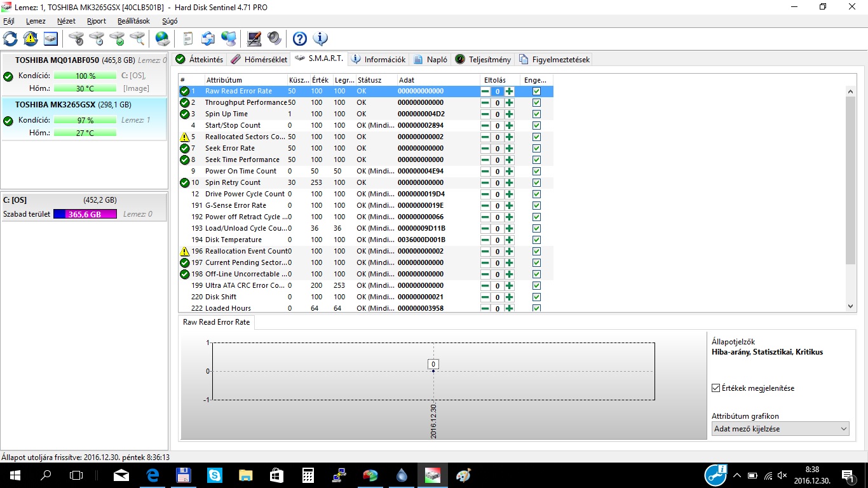Click green check icon on Spin Retry Count row
The width and height of the screenshot is (868, 488).
pyautogui.click(x=184, y=182)
